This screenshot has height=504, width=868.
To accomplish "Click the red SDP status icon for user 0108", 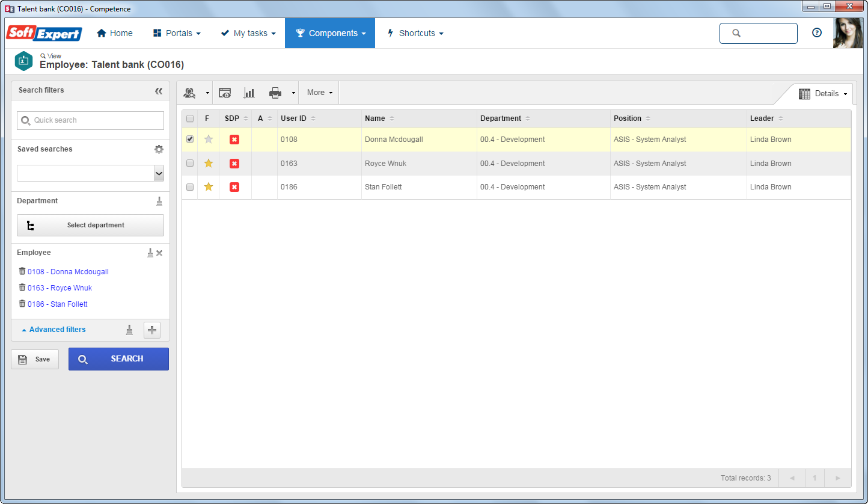I will [x=234, y=140].
